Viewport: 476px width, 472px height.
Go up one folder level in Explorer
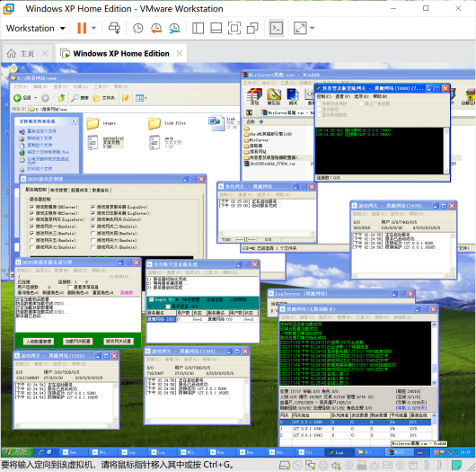[62, 98]
